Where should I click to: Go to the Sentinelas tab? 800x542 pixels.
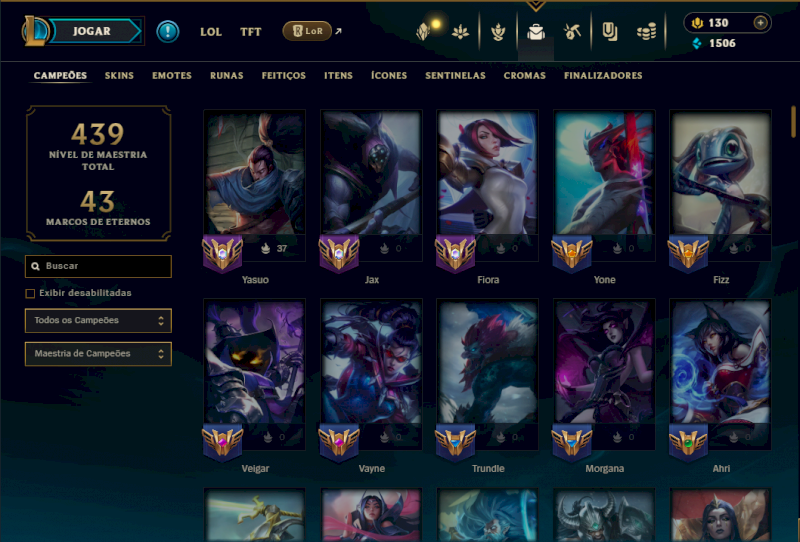pos(455,76)
